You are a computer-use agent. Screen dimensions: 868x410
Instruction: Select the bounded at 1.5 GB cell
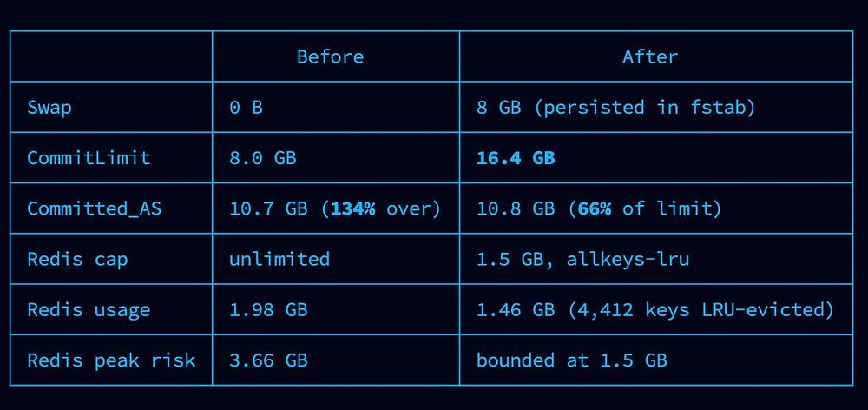pyautogui.click(x=572, y=360)
